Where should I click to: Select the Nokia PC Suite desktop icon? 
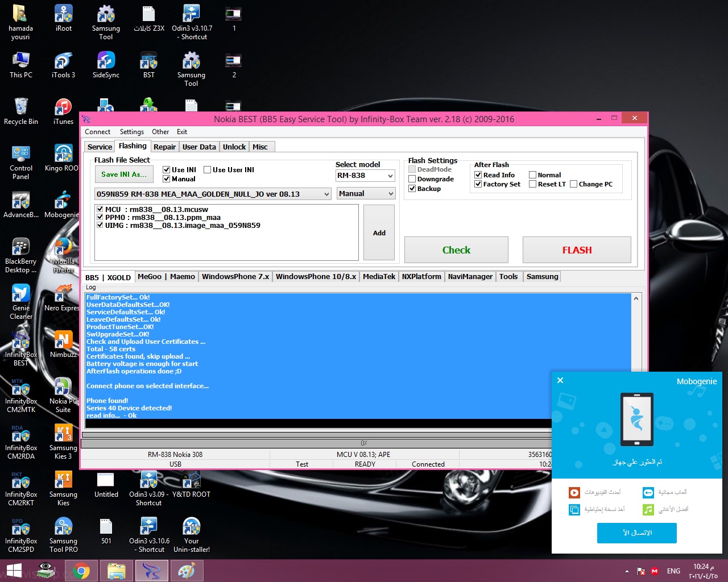pyautogui.click(x=63, y=396)
